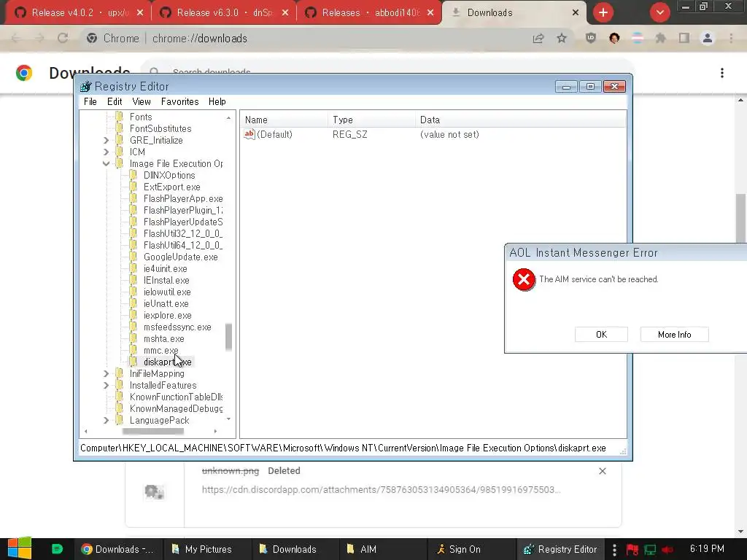Open the tab search dropdown button

point(659,13)
